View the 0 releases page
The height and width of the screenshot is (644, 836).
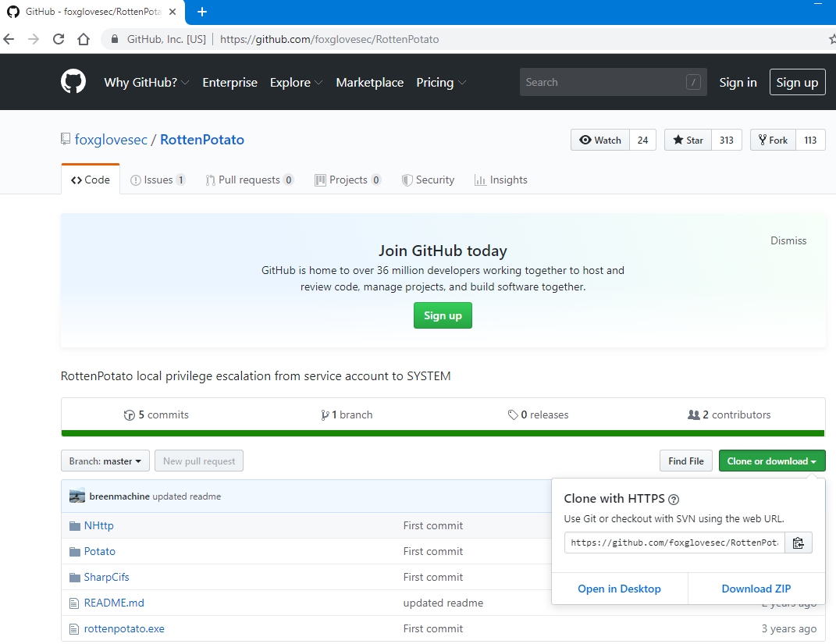click(x=538, y=415)
